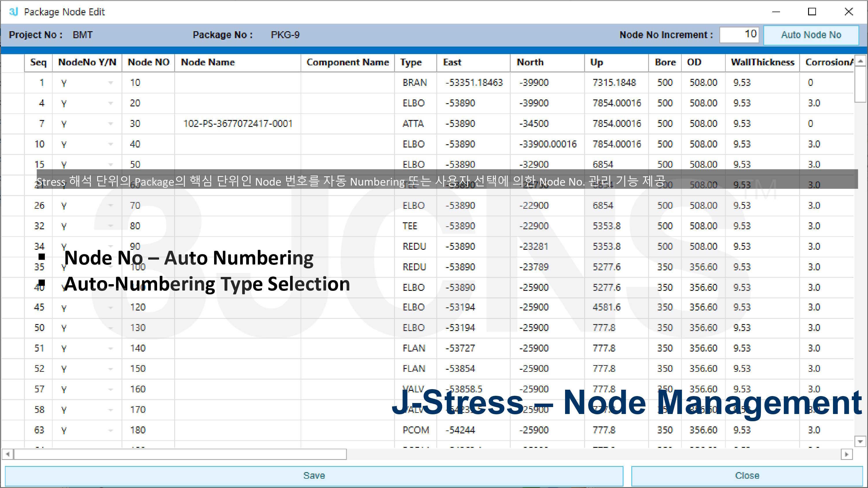Viewport: 868px width, 488px height.
Task: Open NodeNo Y/N dropdown for Seq 52
Action: [110, 369]
